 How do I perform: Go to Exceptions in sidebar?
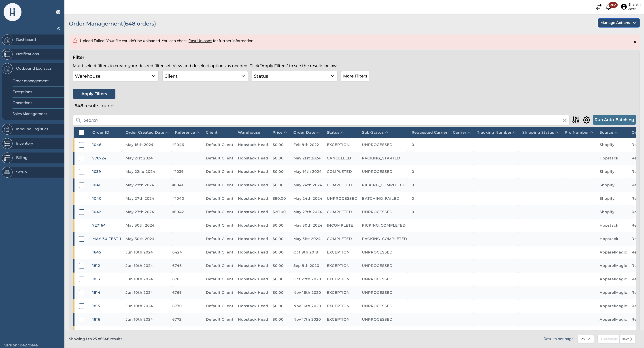click(x=22, y=92)
